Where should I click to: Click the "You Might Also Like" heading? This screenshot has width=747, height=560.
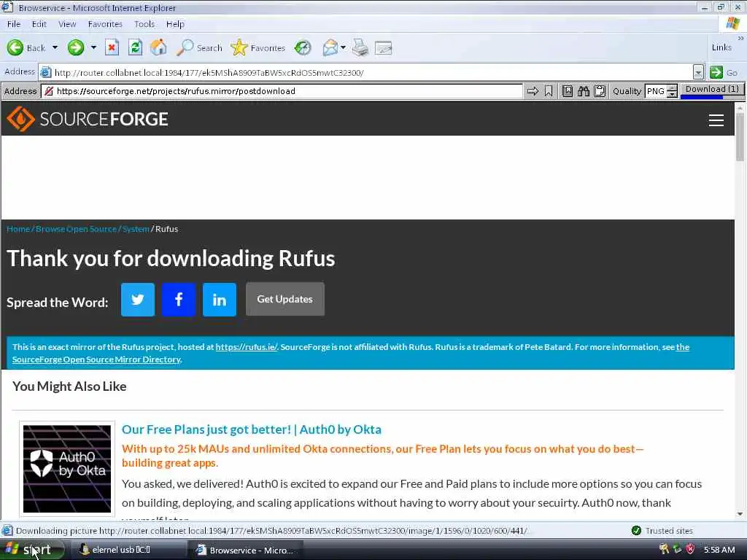[x=69, y=386]
